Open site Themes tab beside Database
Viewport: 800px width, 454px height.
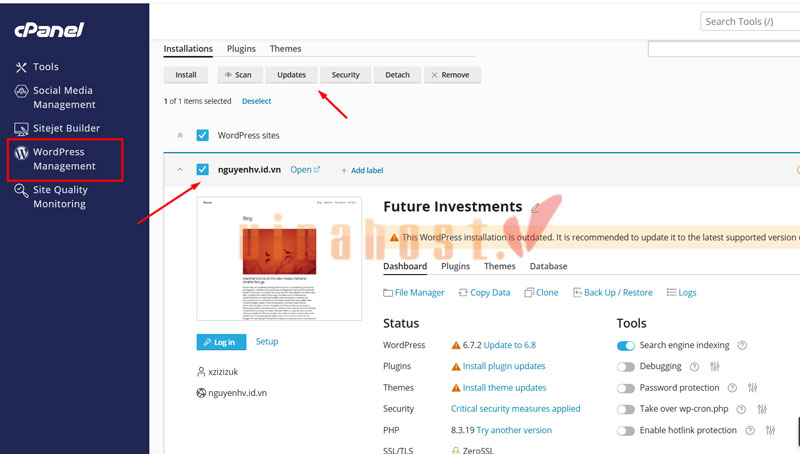tap(499, 266)
